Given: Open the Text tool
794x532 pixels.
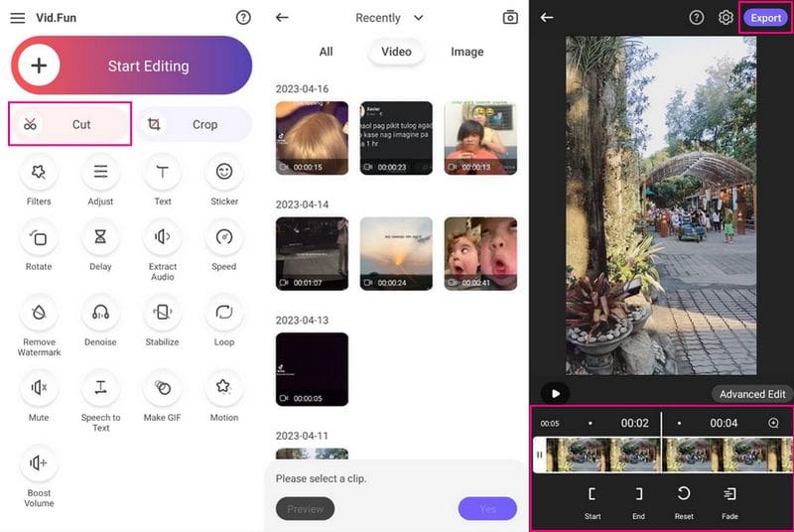Looking at the screenshot, I should [x=162, y=181].
